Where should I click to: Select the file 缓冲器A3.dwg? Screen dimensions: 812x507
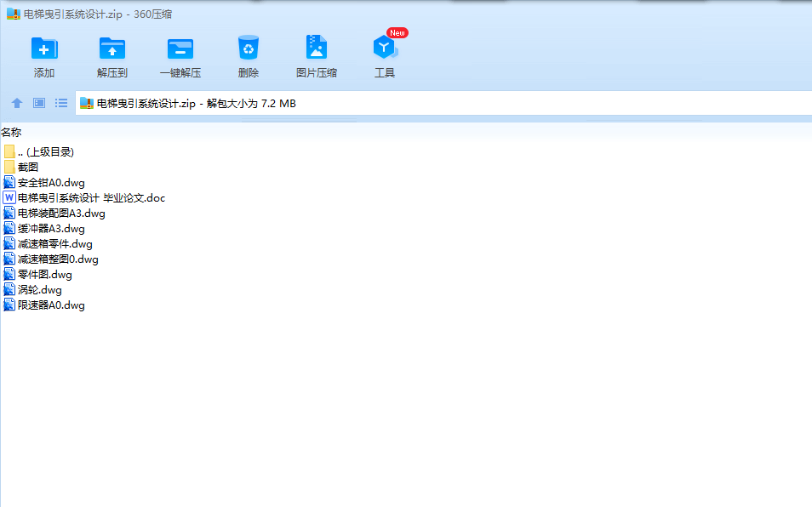tap(51, 229)
